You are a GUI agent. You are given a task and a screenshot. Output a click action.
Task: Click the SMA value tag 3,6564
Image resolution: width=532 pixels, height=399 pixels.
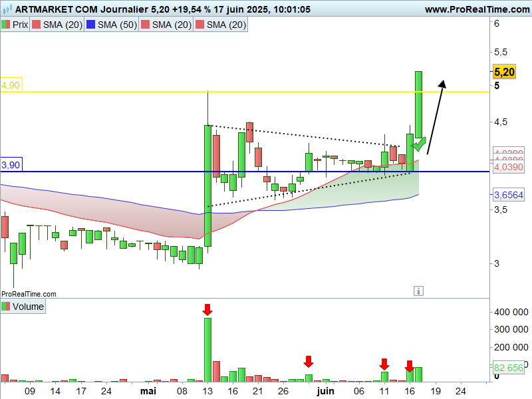509,195
